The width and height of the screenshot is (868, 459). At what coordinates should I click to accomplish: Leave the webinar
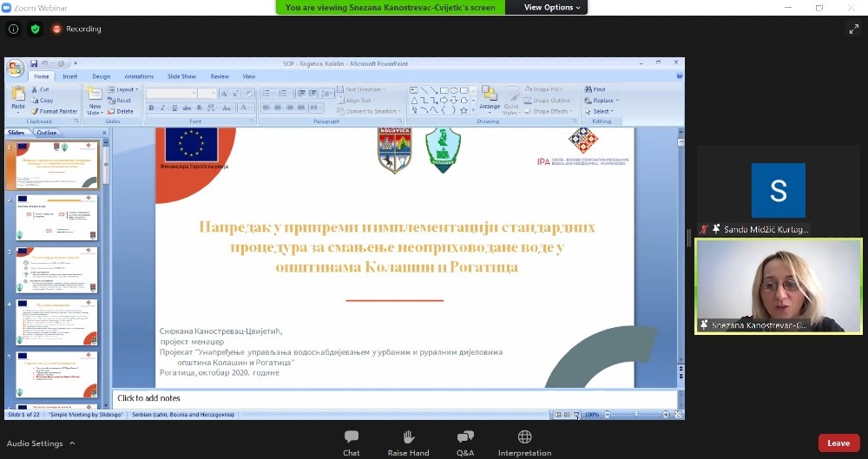838,443
